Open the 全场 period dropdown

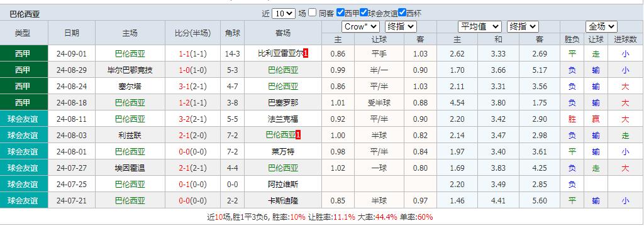(x=601, y=27)
